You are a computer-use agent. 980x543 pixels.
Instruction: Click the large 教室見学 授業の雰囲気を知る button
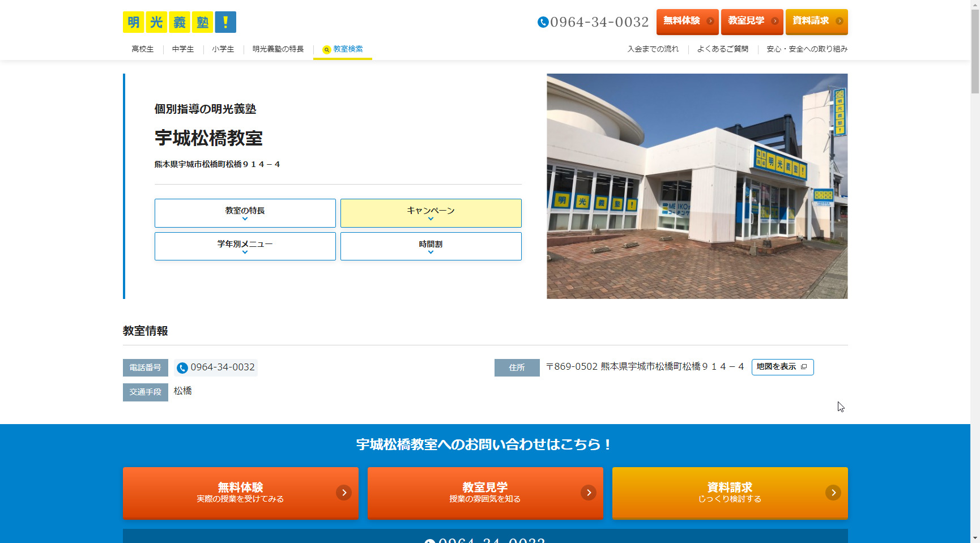tap(485, 493)
